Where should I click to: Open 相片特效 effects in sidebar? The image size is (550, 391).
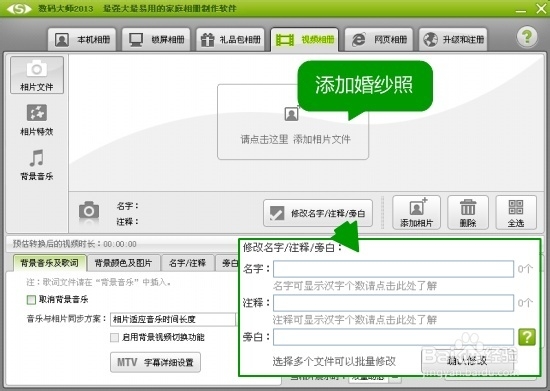tap(37, 120)
